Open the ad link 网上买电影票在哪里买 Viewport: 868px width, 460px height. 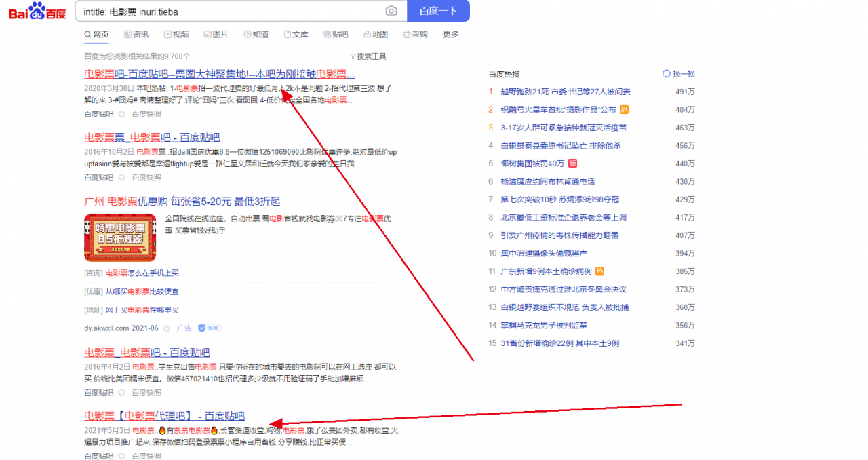pos(142,310)
